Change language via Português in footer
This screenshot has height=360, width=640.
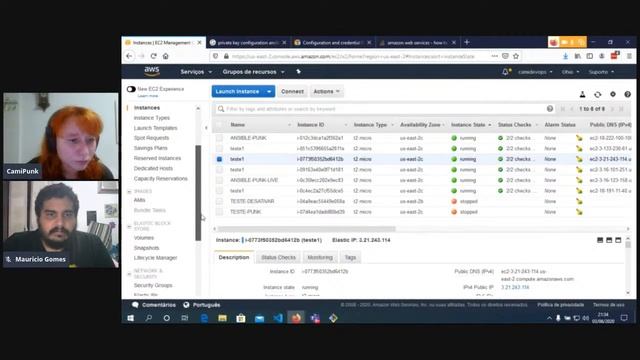tap(202, 305)
